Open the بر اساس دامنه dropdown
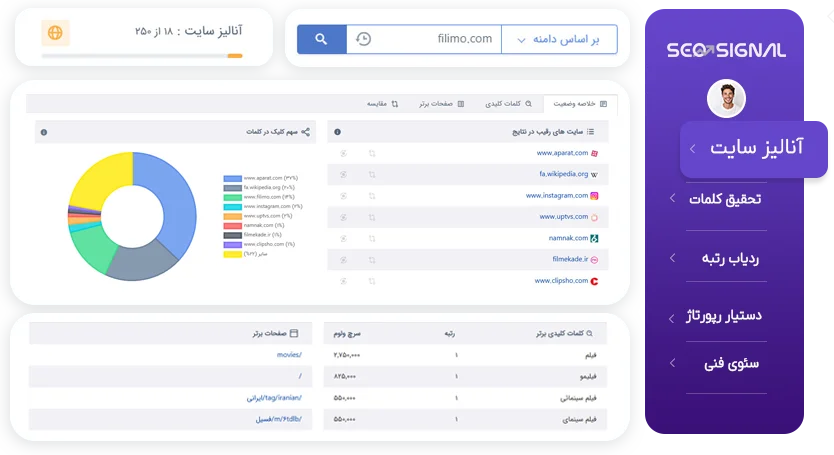This screenshot has height=455, width=834. point(560,39)
